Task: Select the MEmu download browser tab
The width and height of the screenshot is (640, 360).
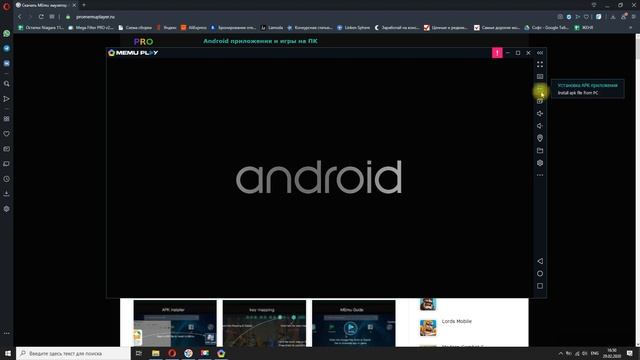Action: [46, 5]
